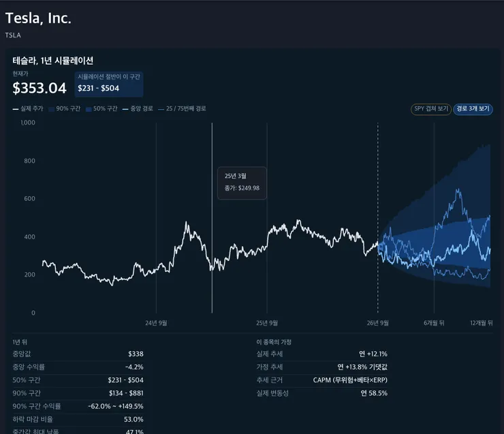Click the 90% 구간 수익률 row label
Viewport: 504px width, 434px height.
37,406
